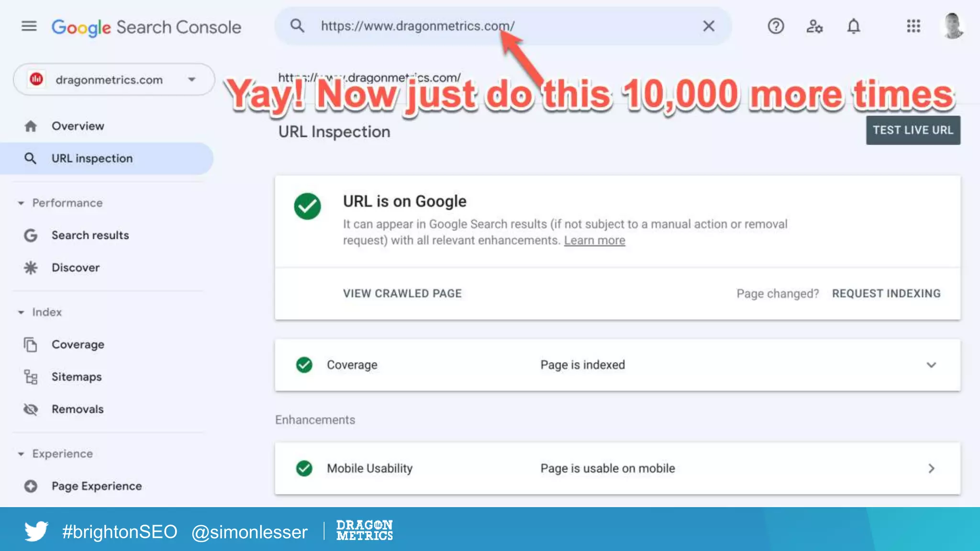This screenshot has width=980, height=551.
Task: Collapse the Index section
Action: 21,312
